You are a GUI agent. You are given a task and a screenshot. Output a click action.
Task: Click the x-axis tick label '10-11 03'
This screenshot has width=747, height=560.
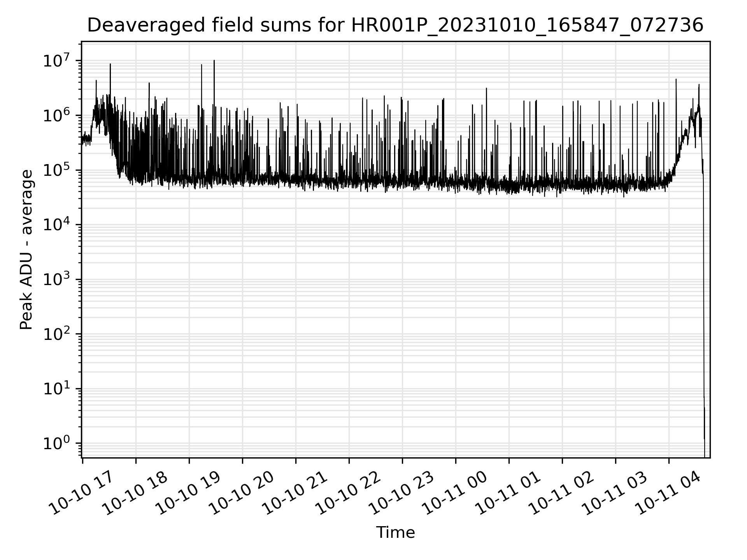(615, 492)
